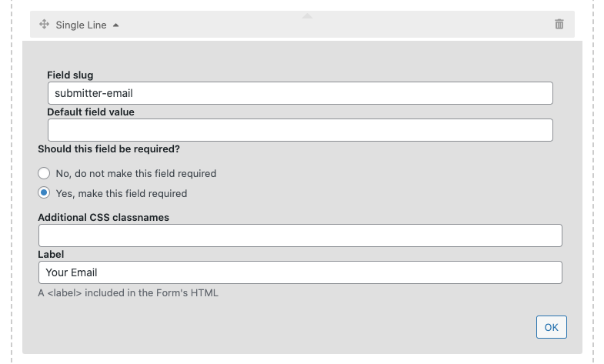Click the "Should this field be required?" heading
The image size is (604, 364).
108,149
